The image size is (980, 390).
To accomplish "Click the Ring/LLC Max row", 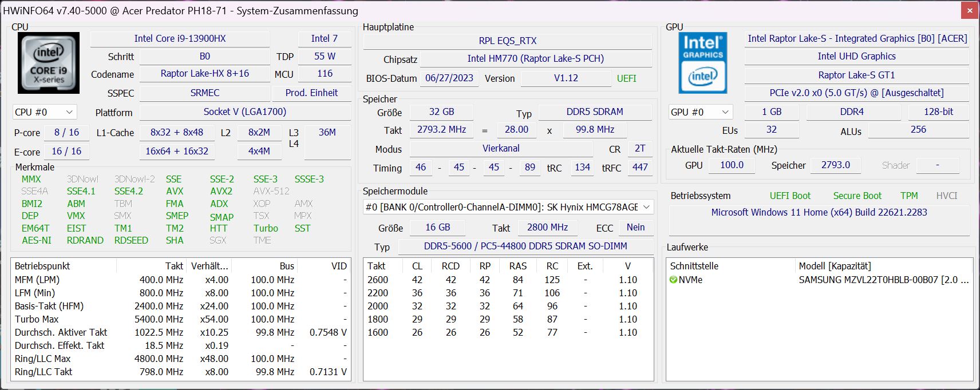I will (181, 359).
